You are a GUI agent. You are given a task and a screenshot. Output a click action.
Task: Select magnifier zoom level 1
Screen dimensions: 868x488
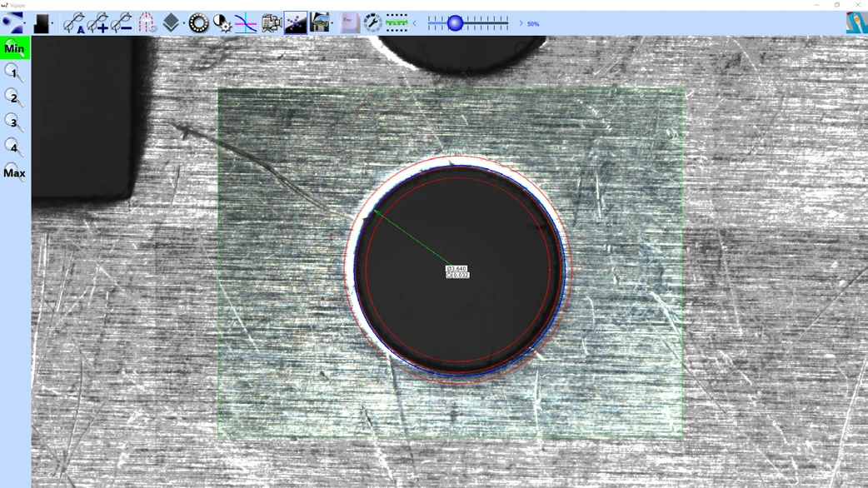pyautogui.click(x=14, y=73)
